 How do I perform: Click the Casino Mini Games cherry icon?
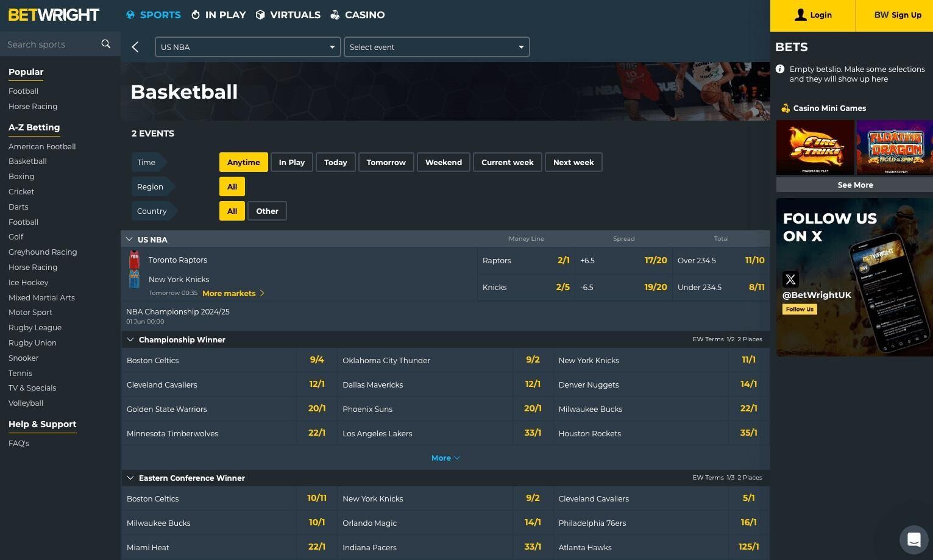(786, 108)
